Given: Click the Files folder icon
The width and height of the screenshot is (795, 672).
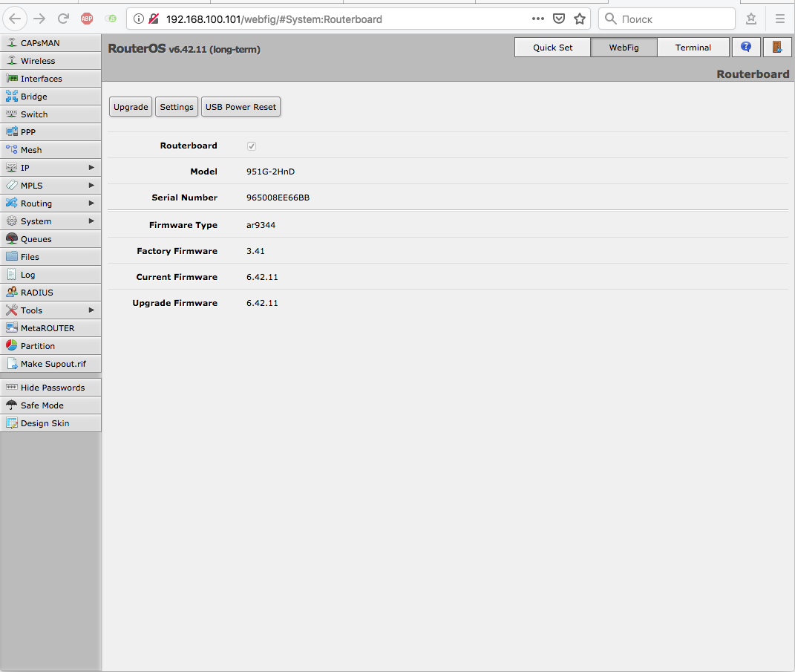Looking at the screenshot, I should pos(11,257).
